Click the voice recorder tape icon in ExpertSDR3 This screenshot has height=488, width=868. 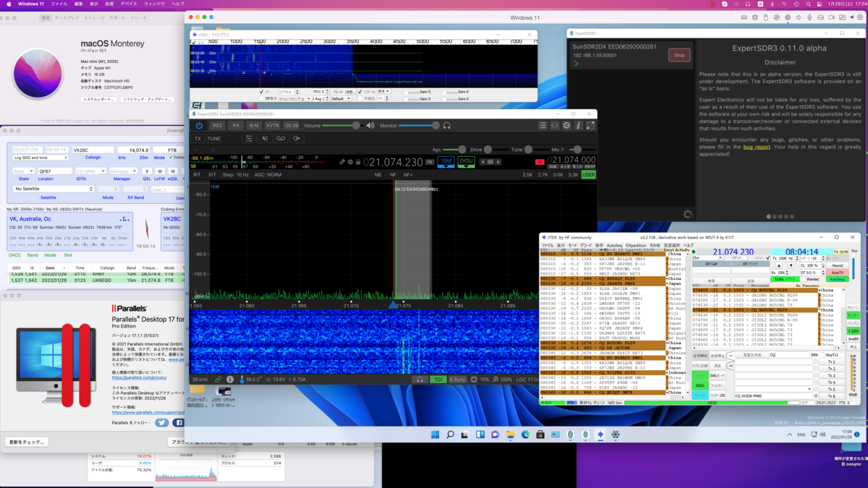click(281, 138)
